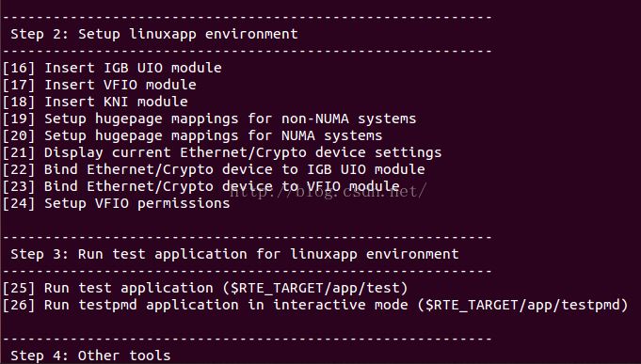Viewport: 641px width, 364px height.
Task: Choose option 18 Insert KNI module
Action: [x=95, y=102]
